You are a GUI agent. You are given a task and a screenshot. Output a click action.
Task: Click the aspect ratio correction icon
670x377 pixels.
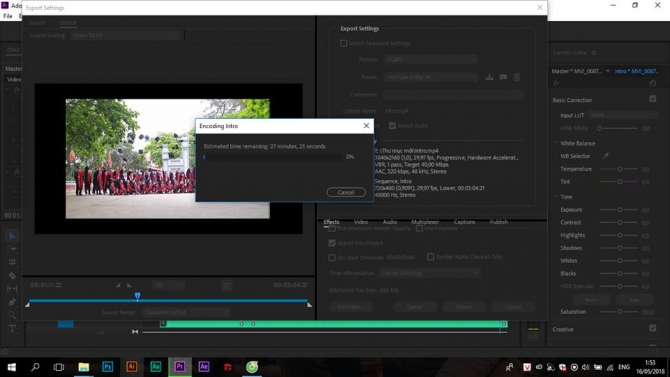[x=227, y=285]
